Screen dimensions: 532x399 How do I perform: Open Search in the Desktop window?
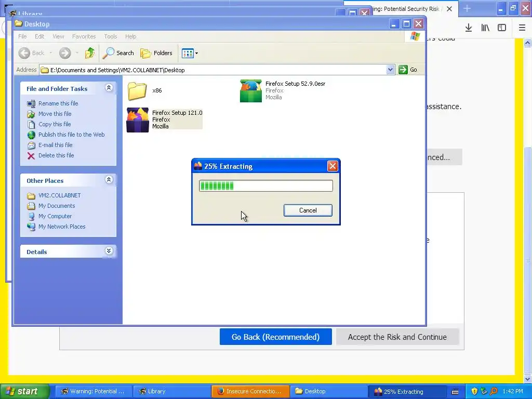point(118,53)
